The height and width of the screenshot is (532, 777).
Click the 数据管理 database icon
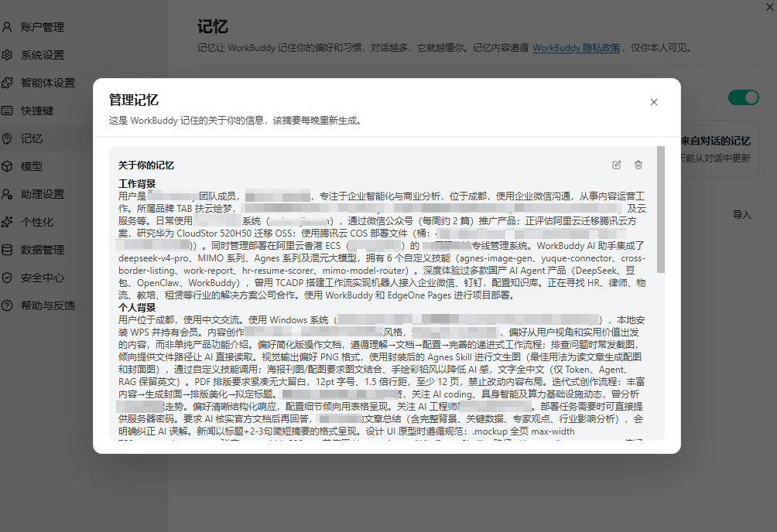click(x=7, y=250)
